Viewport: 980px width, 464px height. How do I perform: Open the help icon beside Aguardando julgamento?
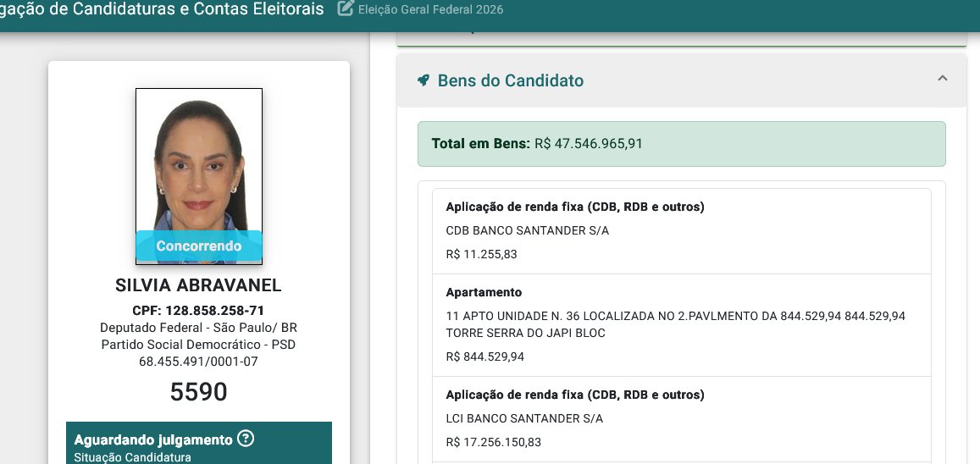tap(246, 439)
